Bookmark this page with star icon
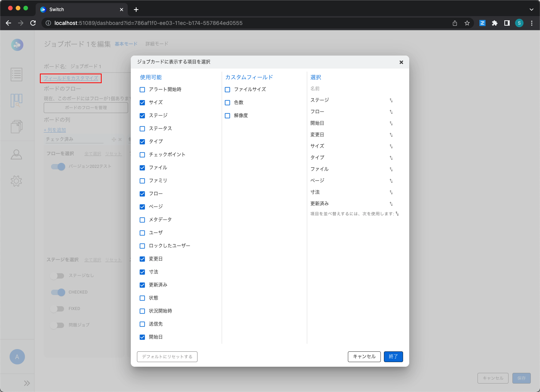This screenshot has height=392, width=540. (x=467, y=23)
